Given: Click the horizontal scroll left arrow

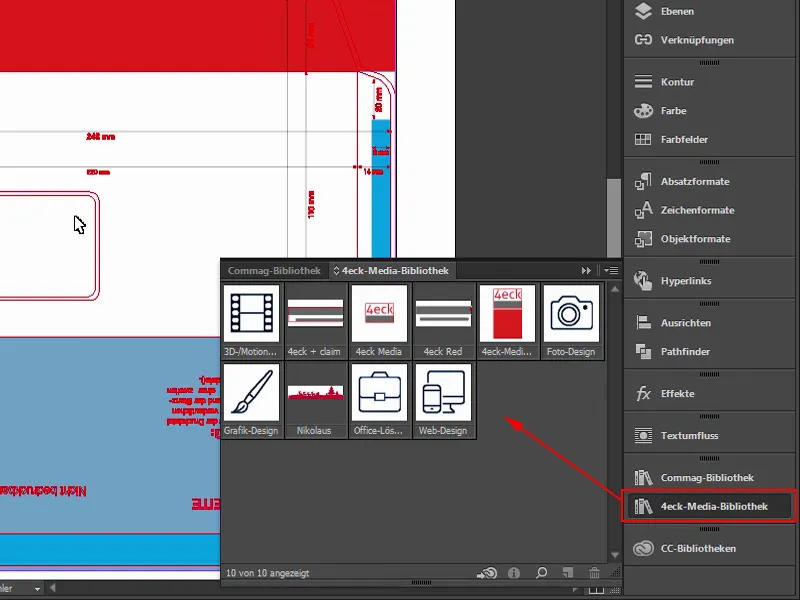Looking at the screenshot, I should (53, 588).
